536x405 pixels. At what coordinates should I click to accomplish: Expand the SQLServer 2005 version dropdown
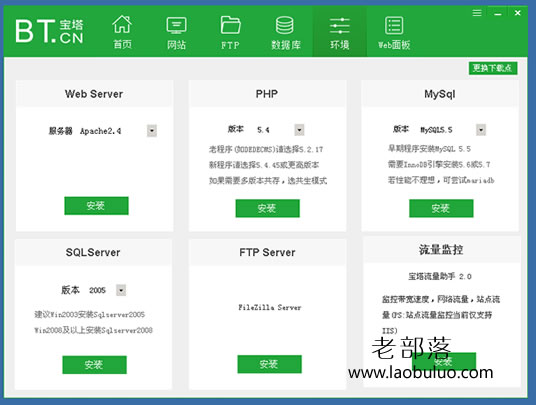(x=121, y=290)
